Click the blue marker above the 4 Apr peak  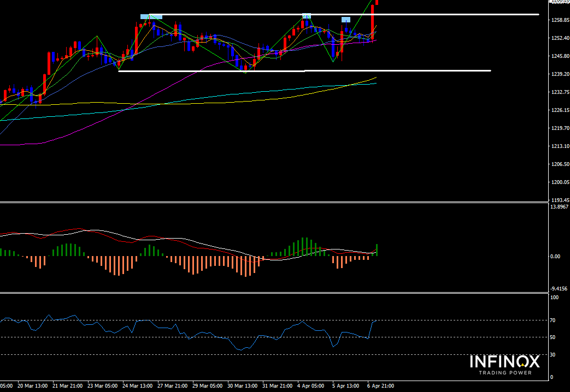[x=307, y=16]
